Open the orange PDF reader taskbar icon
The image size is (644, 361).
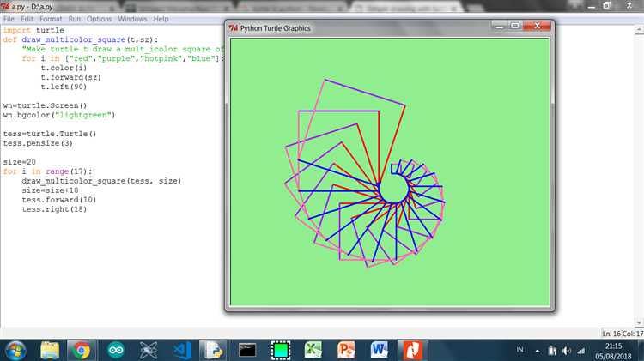412,351
